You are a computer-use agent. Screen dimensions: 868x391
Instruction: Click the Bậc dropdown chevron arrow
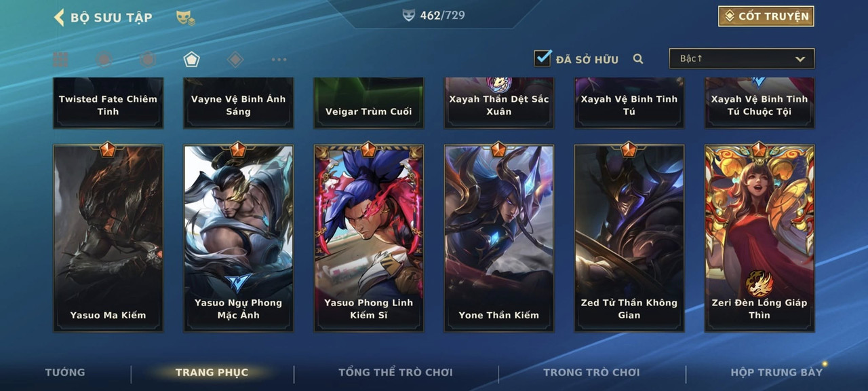tap(800, 59)
